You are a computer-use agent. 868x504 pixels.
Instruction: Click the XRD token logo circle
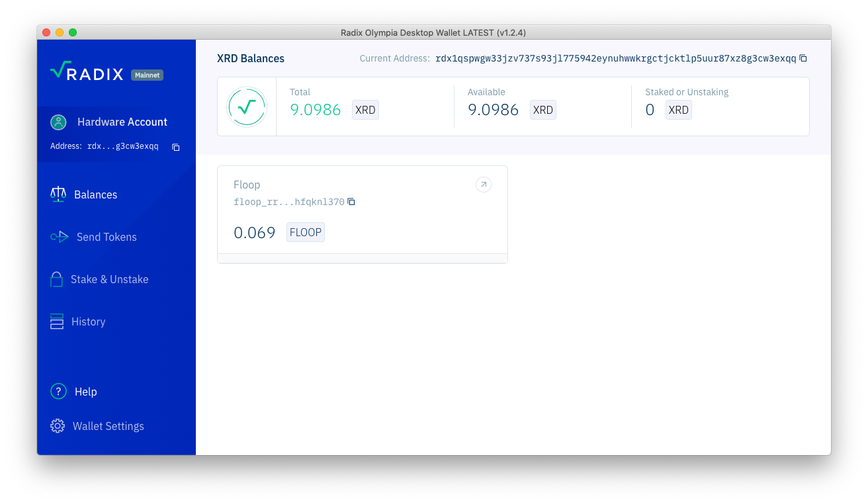click(247, 106)
